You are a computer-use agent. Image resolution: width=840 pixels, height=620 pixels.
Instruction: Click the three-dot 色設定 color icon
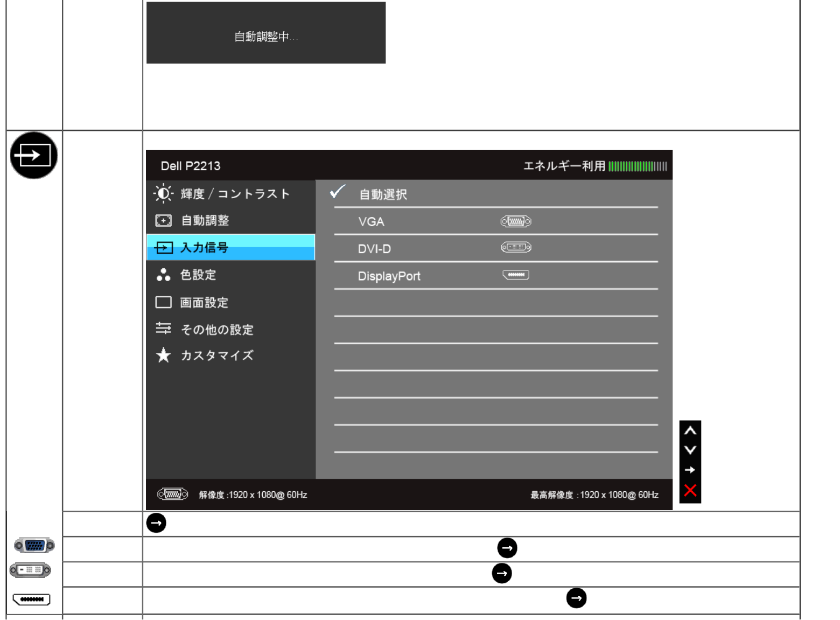[x=163, y=275]
